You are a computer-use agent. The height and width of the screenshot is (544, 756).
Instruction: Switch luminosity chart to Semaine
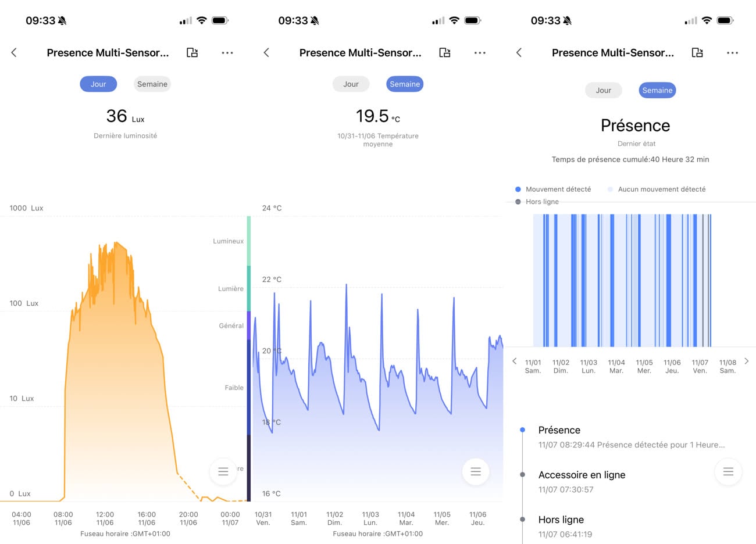(x=152, y=84)
